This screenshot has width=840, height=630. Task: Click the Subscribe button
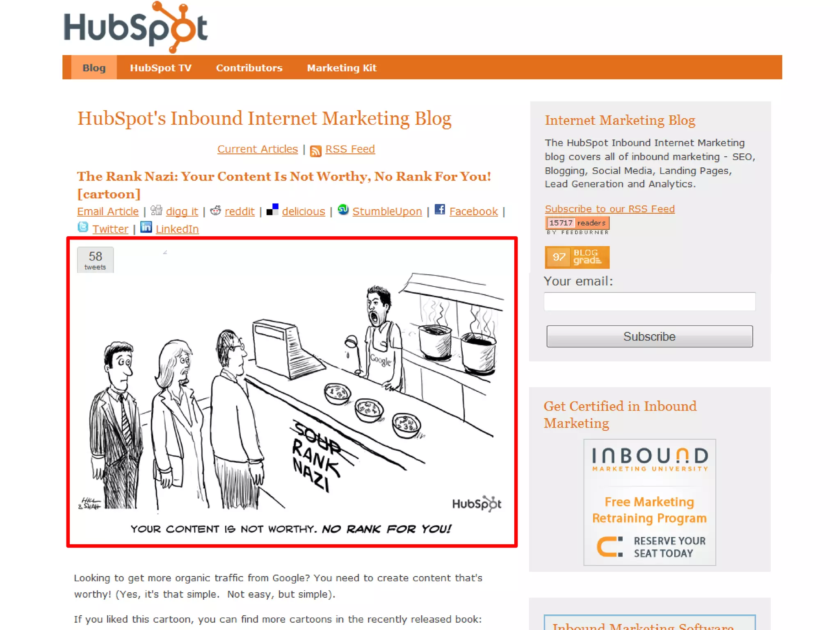click(x=649, y=336)
